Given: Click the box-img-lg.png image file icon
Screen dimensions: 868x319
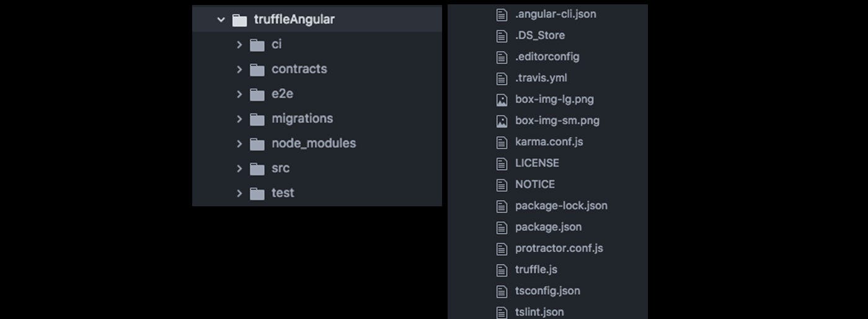Looking at the screenshot, I should (x=502, y=100).
